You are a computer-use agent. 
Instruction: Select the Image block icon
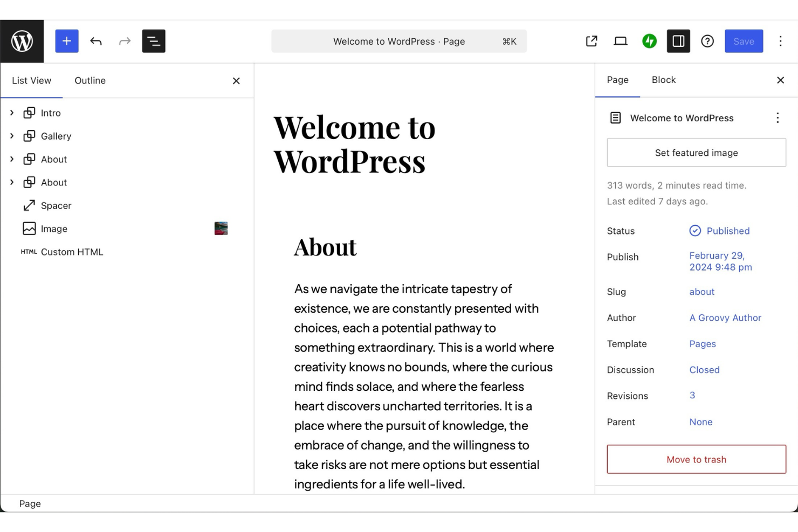(29, 229)
